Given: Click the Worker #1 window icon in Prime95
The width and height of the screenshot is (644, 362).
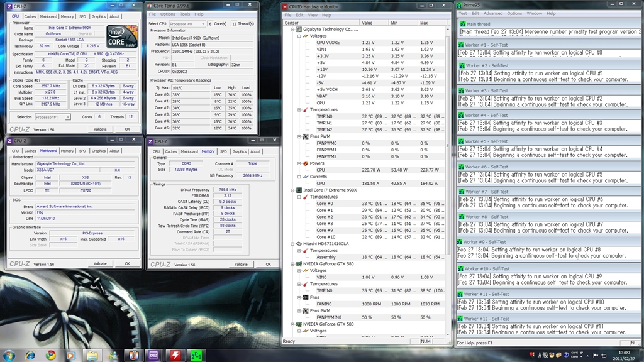Looking at the screenshot, I should (460, 45).
